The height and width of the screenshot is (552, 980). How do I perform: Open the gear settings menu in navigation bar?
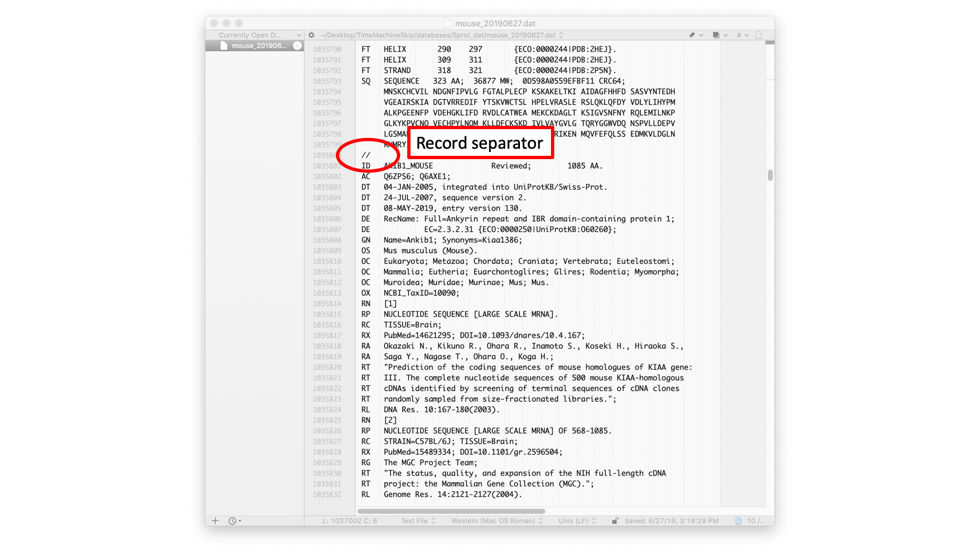point(311,35)
